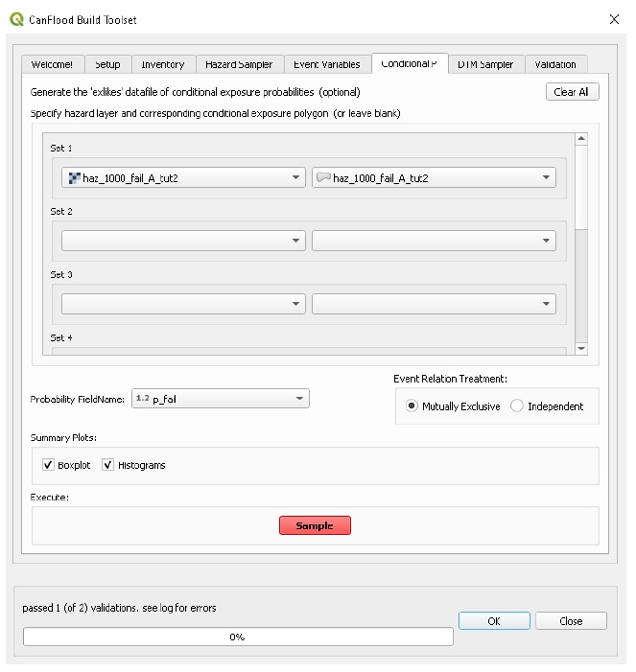636x672 pixels.
Task: Select Mutually Exclusive radio option
Action: point(453,406)
